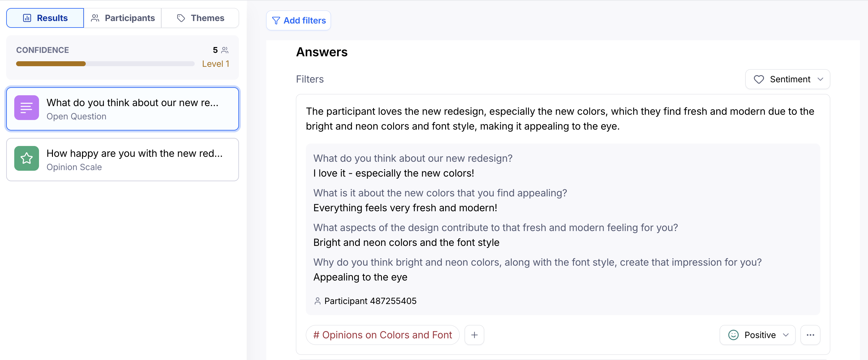Click the green star Opinion Scale icon
This screenshot has height=360, width=868.
click(x=27, y=158)
